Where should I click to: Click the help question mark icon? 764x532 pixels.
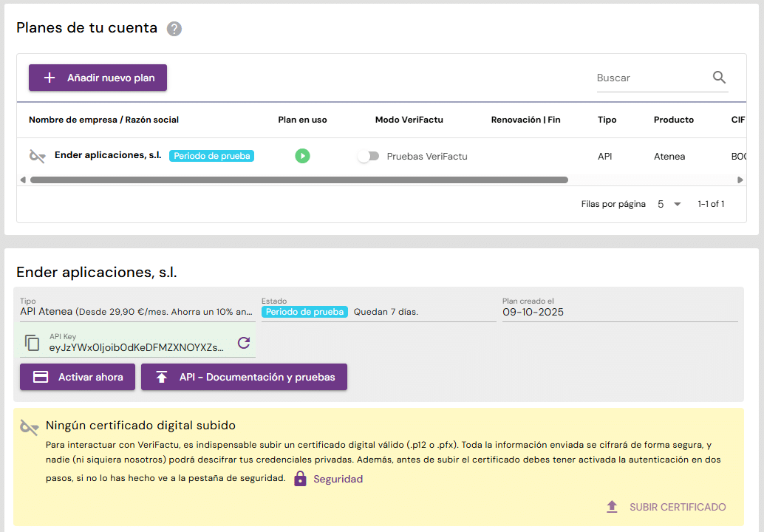click(x=174, y=29)
